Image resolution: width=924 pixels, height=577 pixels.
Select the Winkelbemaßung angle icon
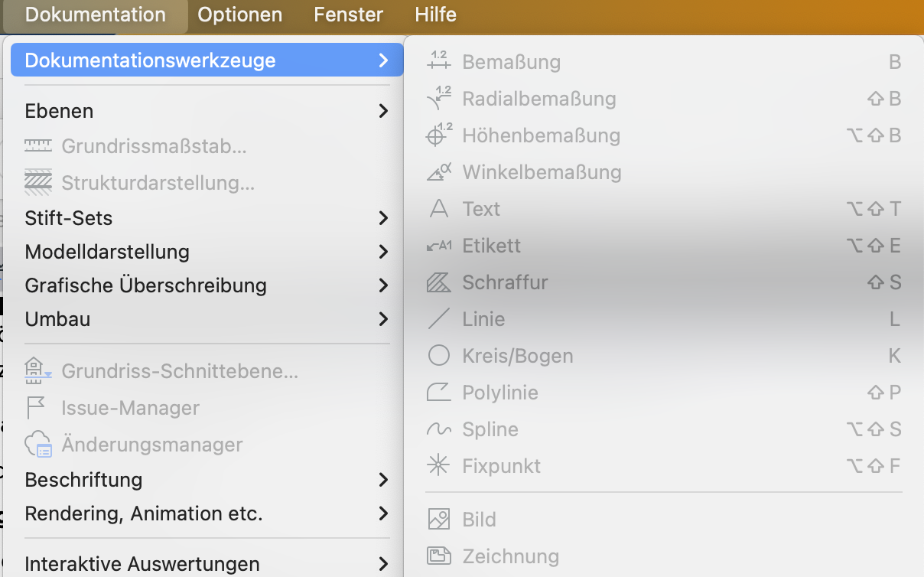pos(439,172)
